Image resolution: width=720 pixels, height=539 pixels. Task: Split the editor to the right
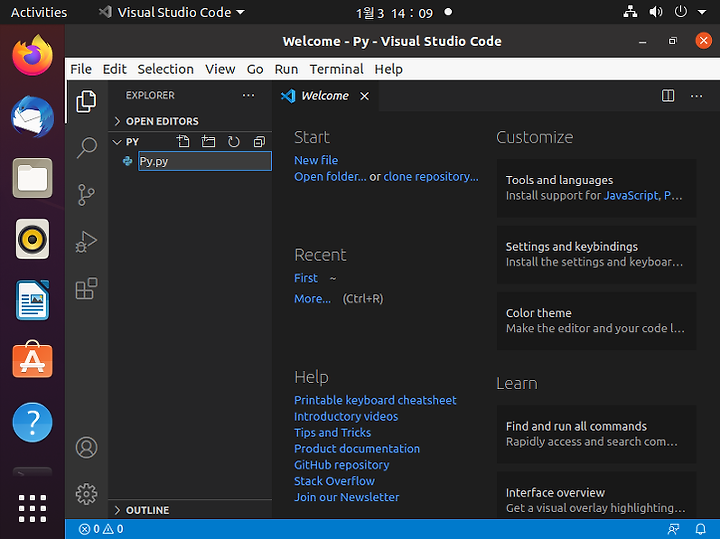(x=668, y=95)
